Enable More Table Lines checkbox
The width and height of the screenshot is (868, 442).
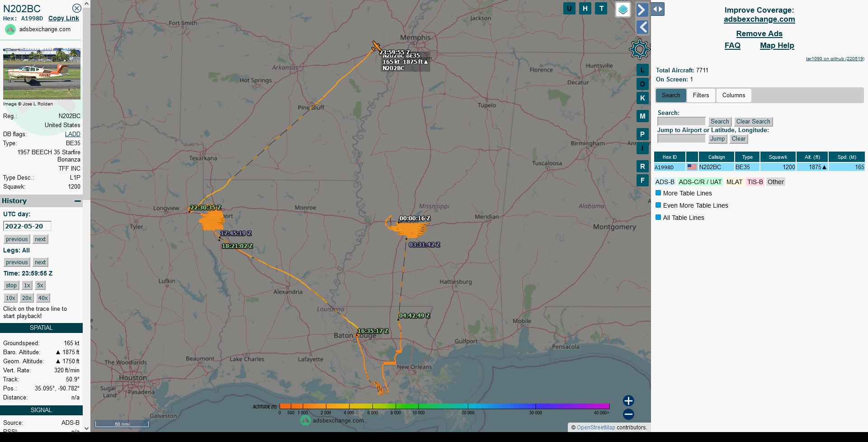(659, 193)
